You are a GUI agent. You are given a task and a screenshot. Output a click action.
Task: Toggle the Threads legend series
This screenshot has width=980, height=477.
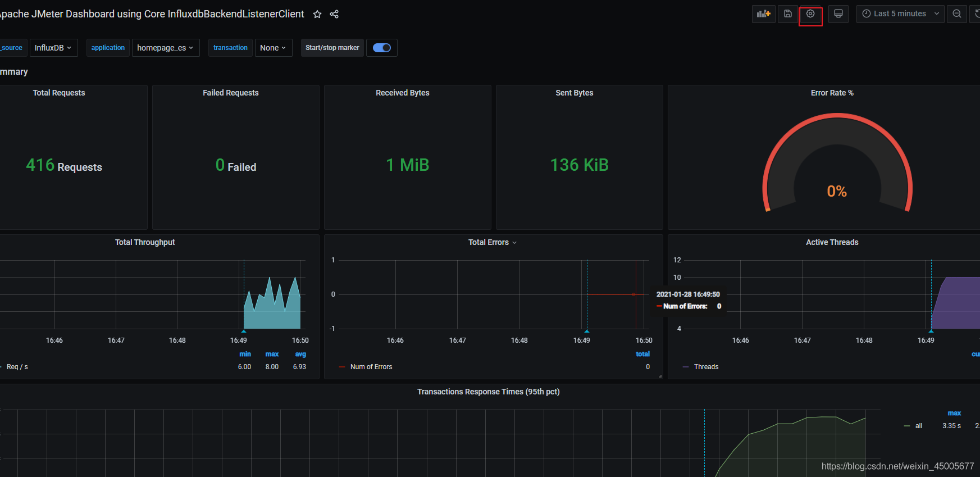pos(706,367)
